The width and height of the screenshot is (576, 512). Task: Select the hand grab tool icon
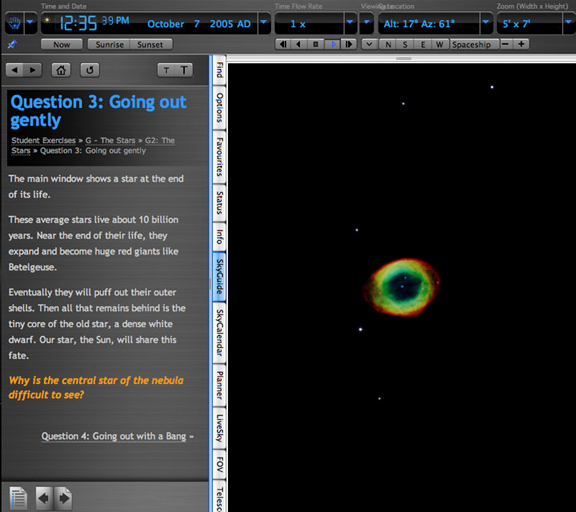click(14, 24)
